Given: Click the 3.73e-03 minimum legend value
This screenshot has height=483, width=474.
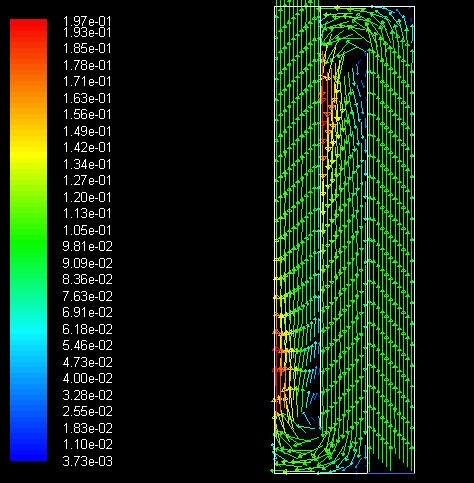Looking at the screenshot, I should click(87, 461).
